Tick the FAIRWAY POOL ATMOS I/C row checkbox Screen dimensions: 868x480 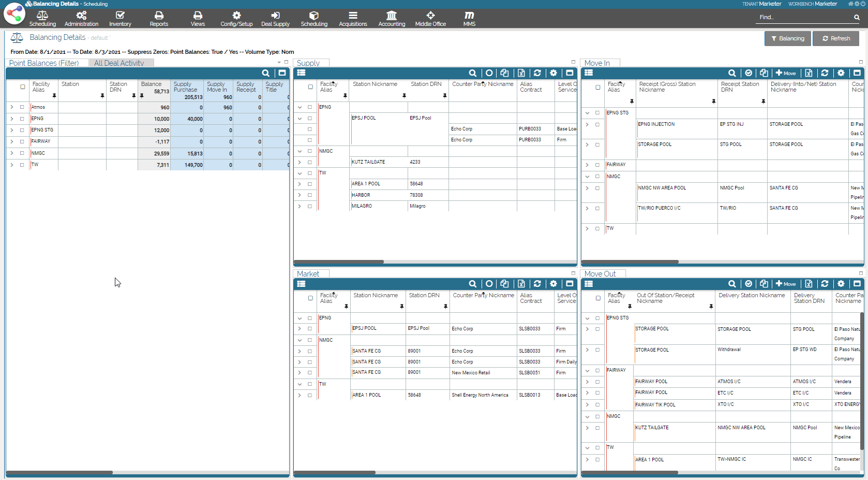[597, 382]
